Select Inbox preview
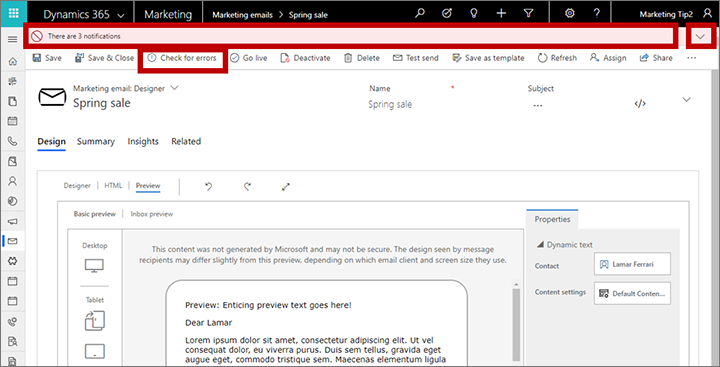 coord(152,214)
